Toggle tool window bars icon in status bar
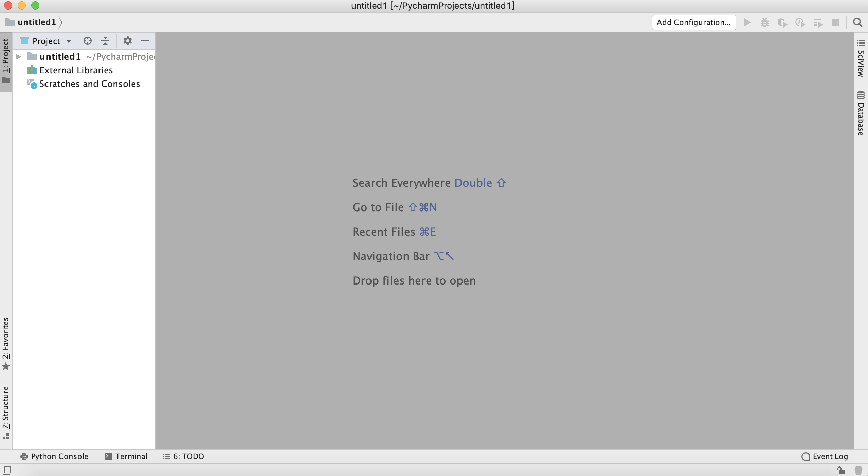Viewport: 868px width, 476px height. pyautogui.click(x=7, y=470)
